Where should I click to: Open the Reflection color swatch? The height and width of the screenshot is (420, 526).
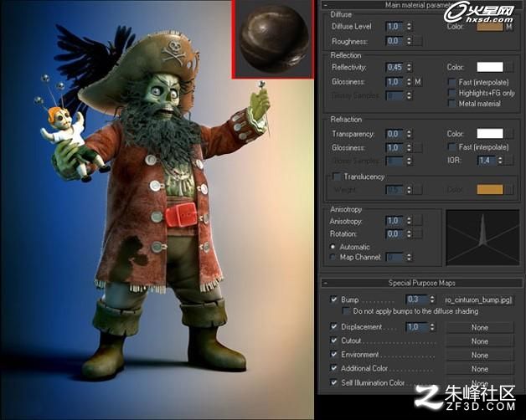coord(490,67)
